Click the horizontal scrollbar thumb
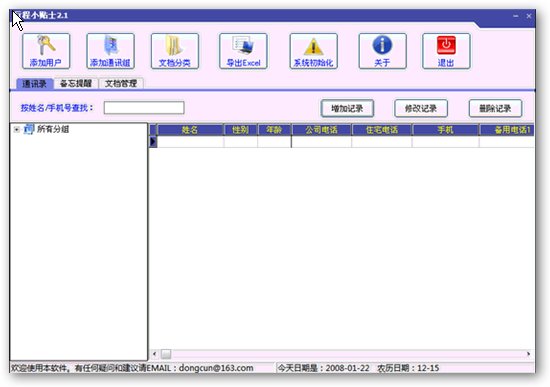The image size is (550, 387). click(166, 354)
